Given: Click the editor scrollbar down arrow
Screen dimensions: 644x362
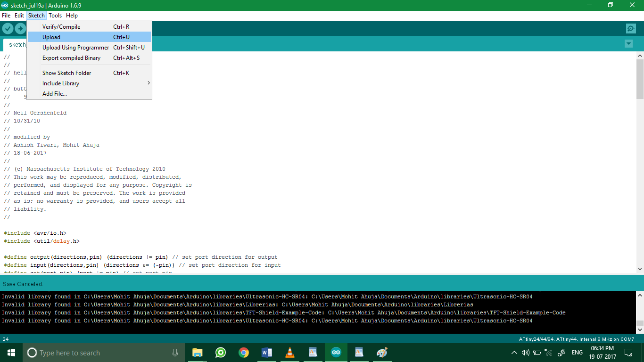Looking at the screenshot, I should (x=640, y=269).
